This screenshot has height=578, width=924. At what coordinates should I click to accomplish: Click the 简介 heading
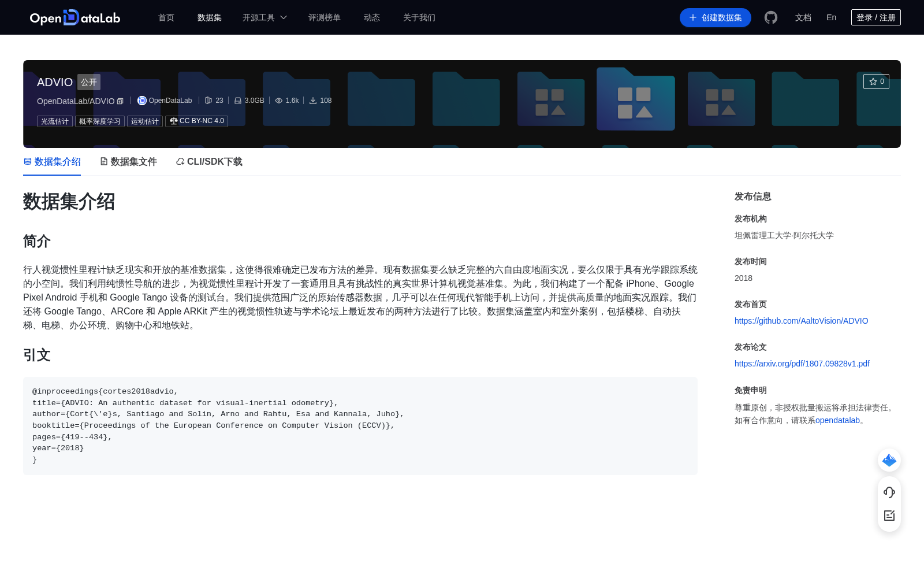click(37, 241)
